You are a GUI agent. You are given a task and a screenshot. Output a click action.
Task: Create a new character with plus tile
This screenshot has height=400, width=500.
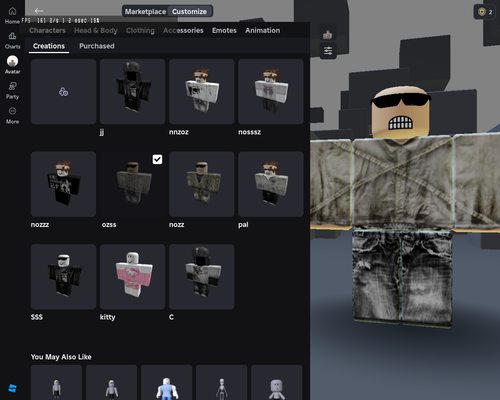click(x=63, y=92)
